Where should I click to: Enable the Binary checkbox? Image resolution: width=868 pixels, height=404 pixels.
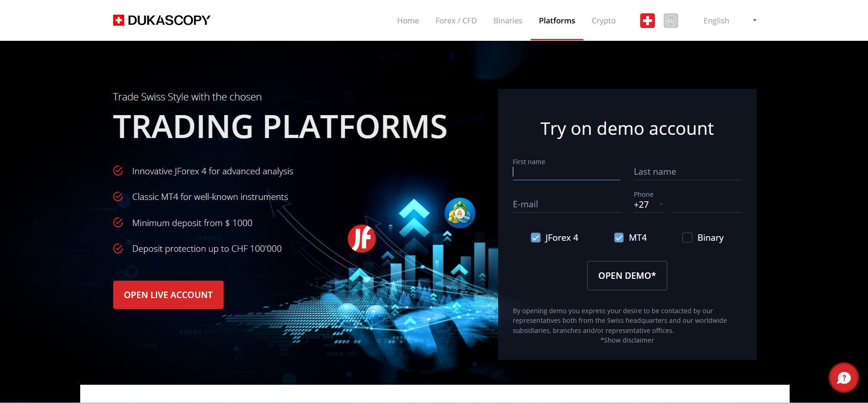click(687, 238)
